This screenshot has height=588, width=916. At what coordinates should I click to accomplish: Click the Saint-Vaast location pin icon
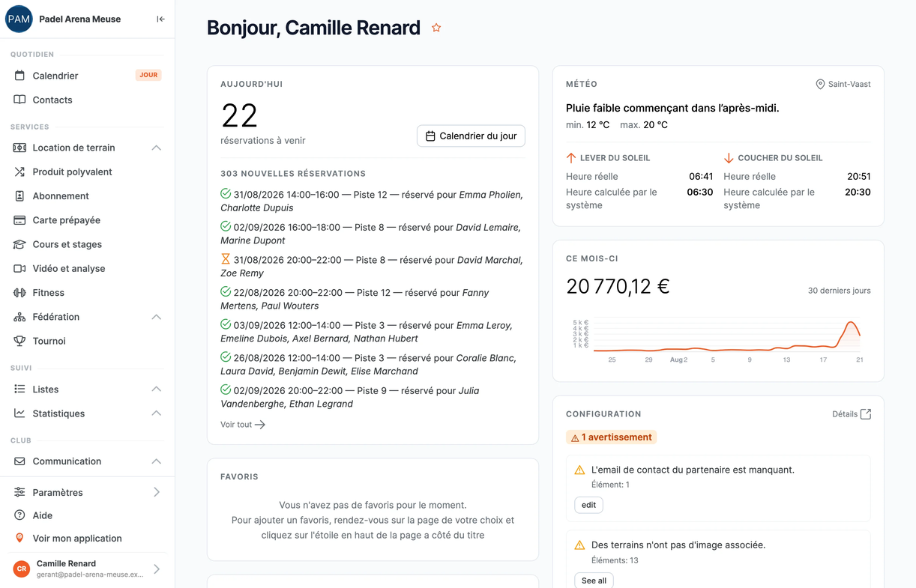coord(820,85)
